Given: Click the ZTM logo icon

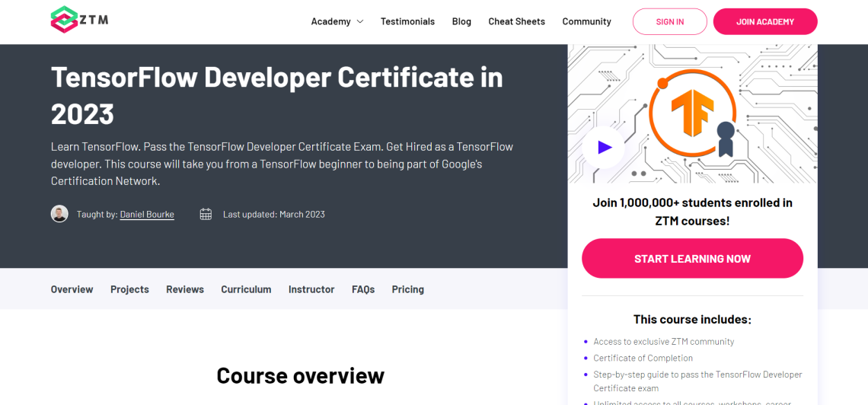Looking at the screenshot, I should [x=64, y=20].
